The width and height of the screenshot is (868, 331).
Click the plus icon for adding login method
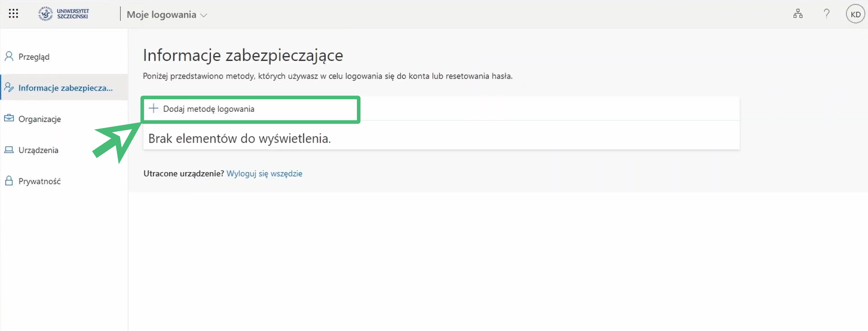[154, 109]
